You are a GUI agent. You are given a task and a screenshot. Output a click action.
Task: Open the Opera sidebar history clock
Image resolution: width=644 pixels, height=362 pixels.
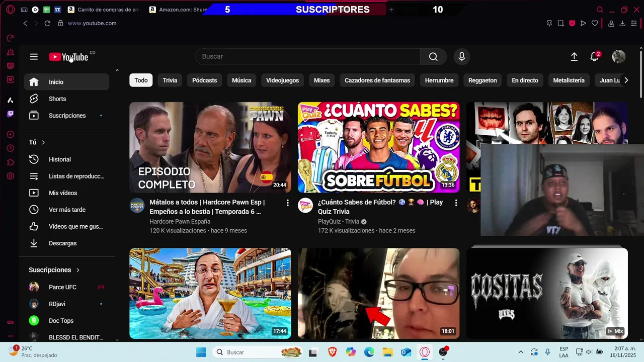(10, 148)
